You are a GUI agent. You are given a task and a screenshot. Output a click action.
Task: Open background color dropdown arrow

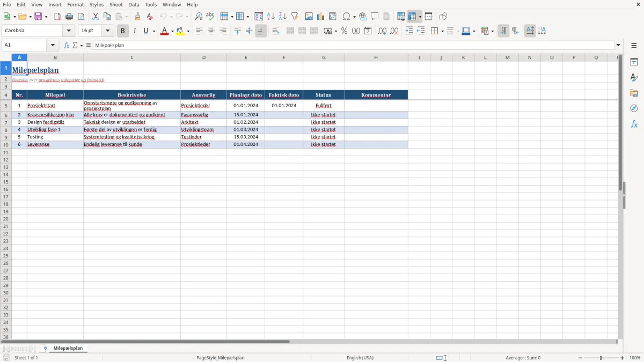point(188,31)
